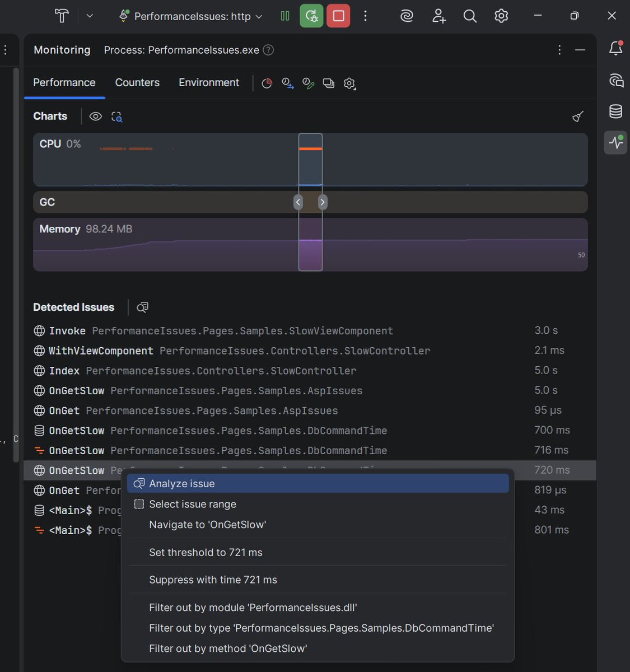Click the zoom selection icon next to Charts
Viewport: 630px width, 672px height.
tap(116, 116)
